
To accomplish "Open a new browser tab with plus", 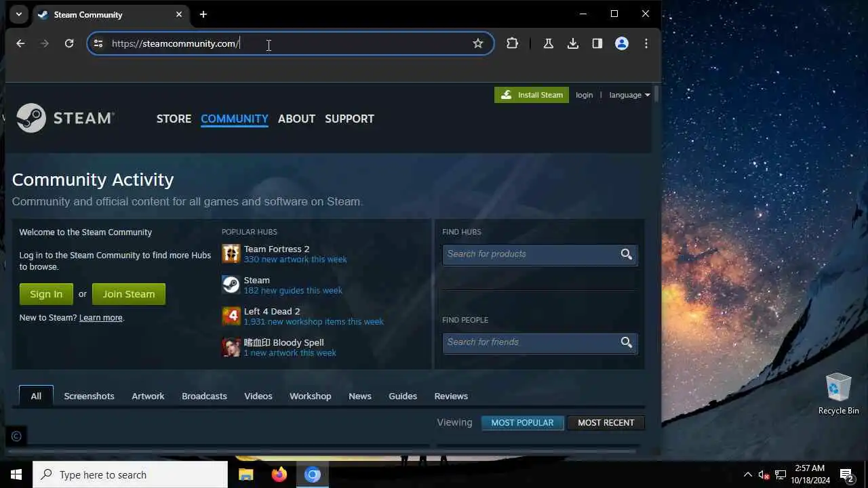I will coord(203,14).
